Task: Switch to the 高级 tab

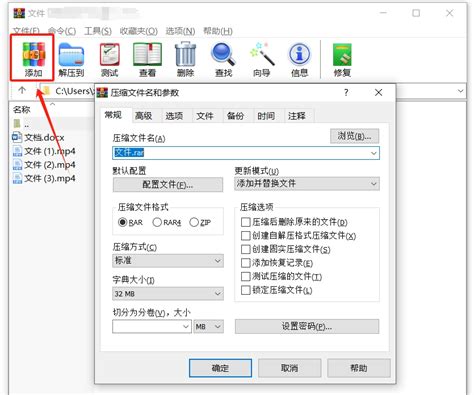Action: (x=144, y=116)
